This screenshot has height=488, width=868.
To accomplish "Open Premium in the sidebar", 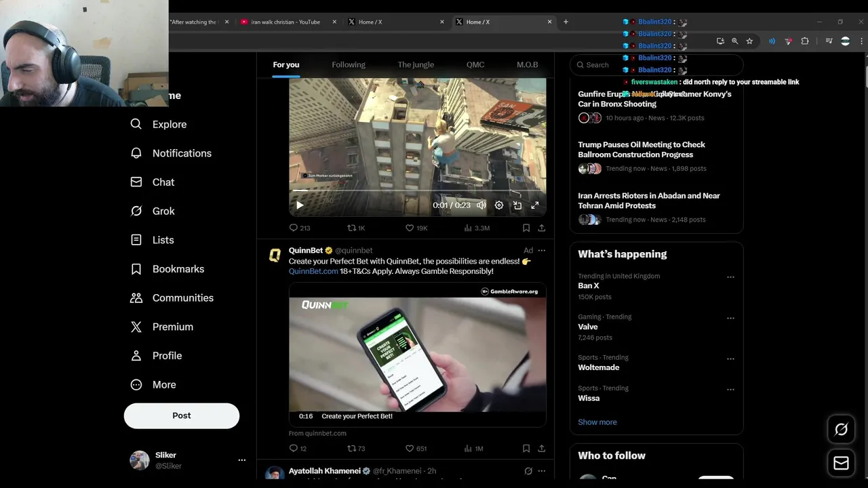I will point(161,327).
